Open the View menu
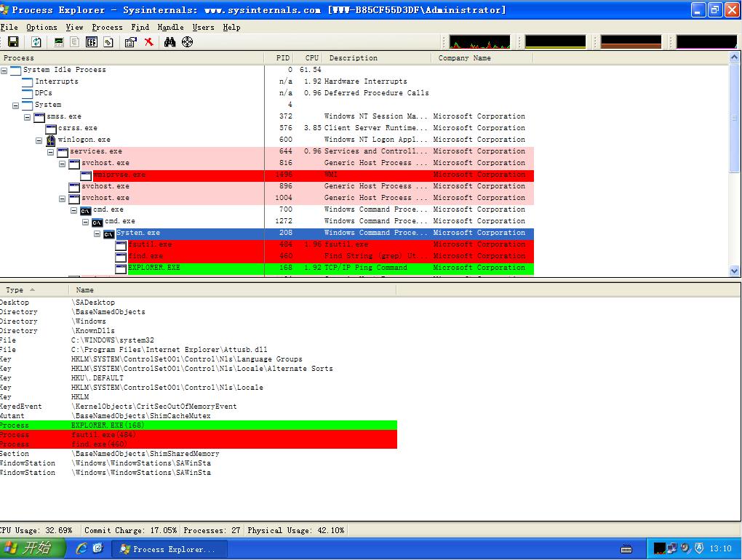Image resolution: width=742 pixels, height=560 pixels. coord(75,28)
